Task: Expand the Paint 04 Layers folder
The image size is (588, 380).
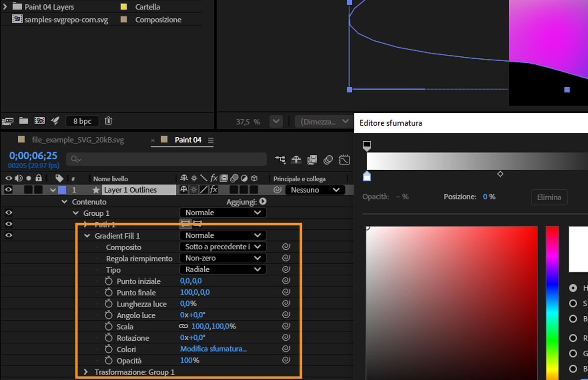Action: click(5, 7)
